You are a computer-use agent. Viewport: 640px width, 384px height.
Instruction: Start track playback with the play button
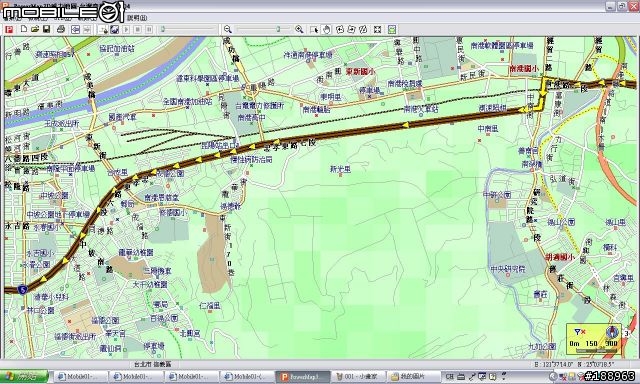pyautogui.click(x=126, y=29)
